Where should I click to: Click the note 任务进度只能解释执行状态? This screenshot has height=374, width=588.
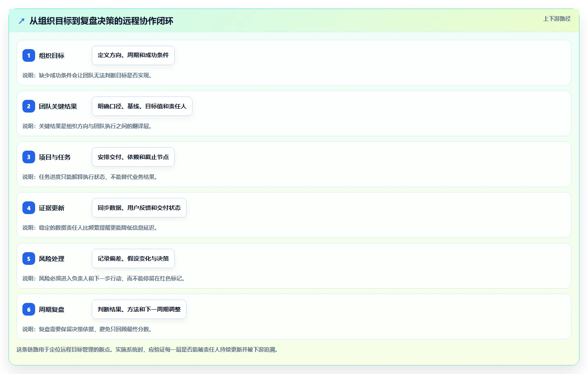[72, 177]
